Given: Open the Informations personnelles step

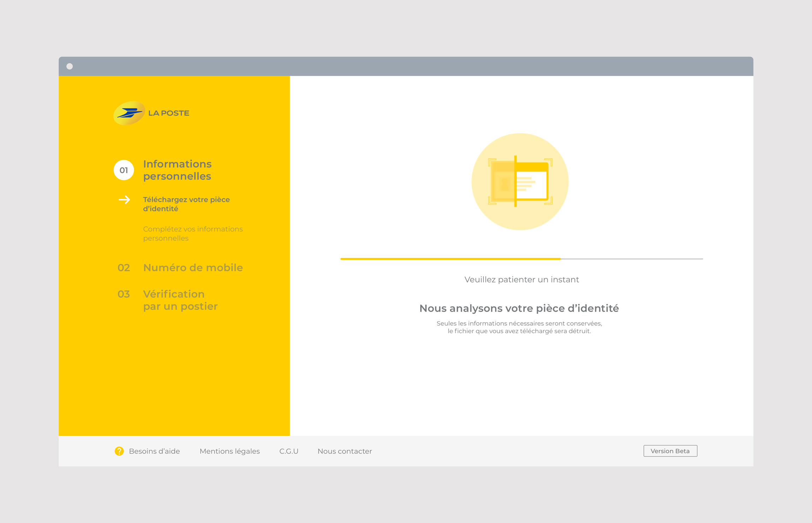Looking at the screenshot, I should pos(177,170).
